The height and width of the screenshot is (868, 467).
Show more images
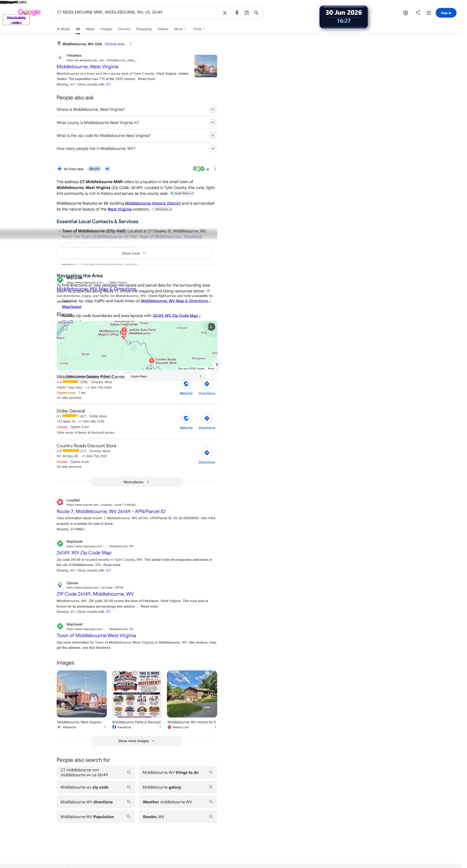137,741
